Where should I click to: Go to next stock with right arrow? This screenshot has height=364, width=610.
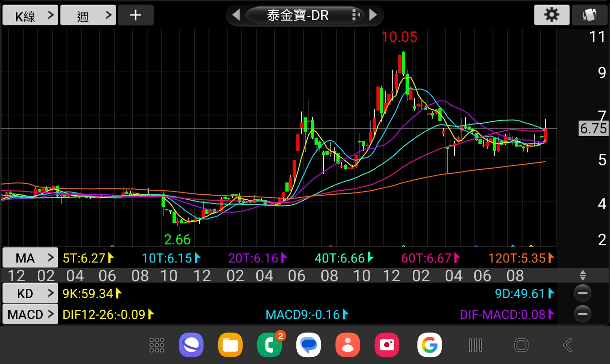pos(373,15)
